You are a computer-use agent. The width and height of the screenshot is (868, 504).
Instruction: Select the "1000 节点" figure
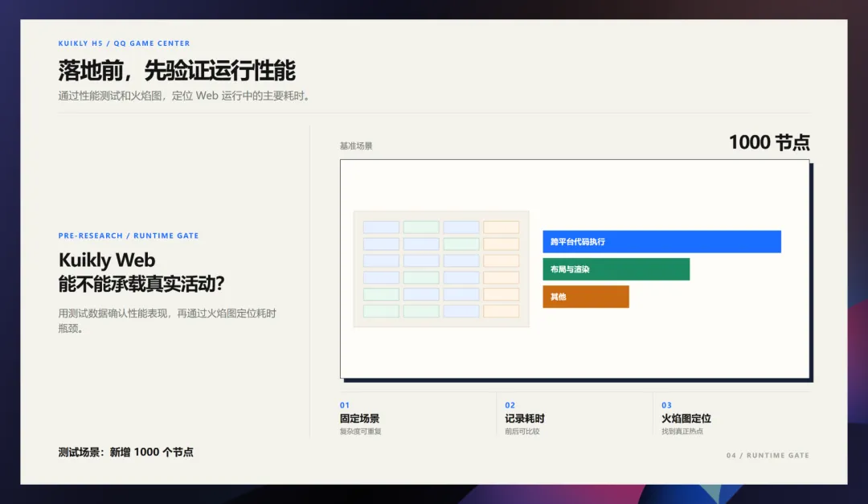tap(769, 142)
